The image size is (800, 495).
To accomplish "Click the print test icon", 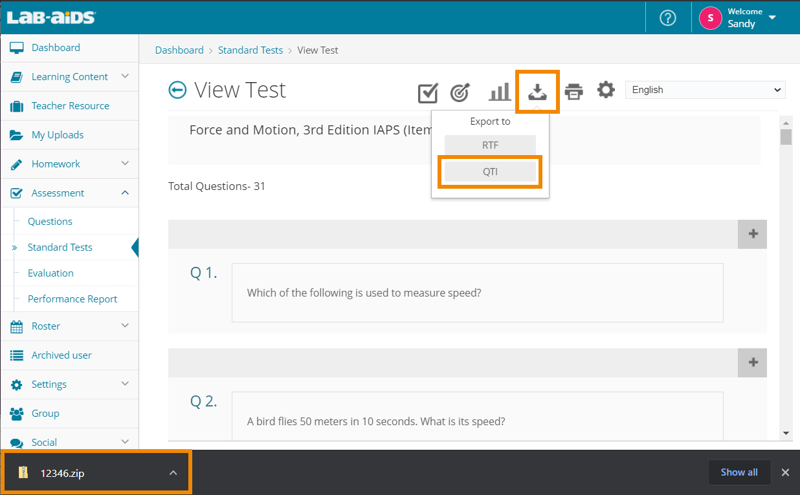I will click(x=573, y=91).
